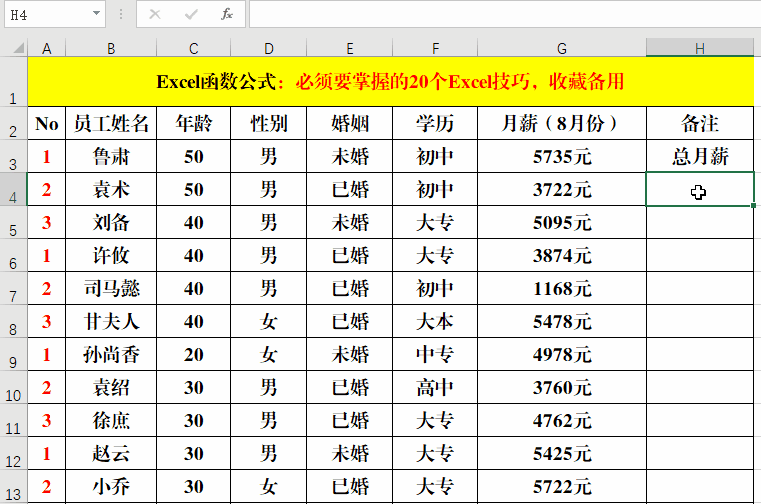The height and width of the screenshot is (504, 761).
Task: Select row 5 header
Action: (14, 222)
